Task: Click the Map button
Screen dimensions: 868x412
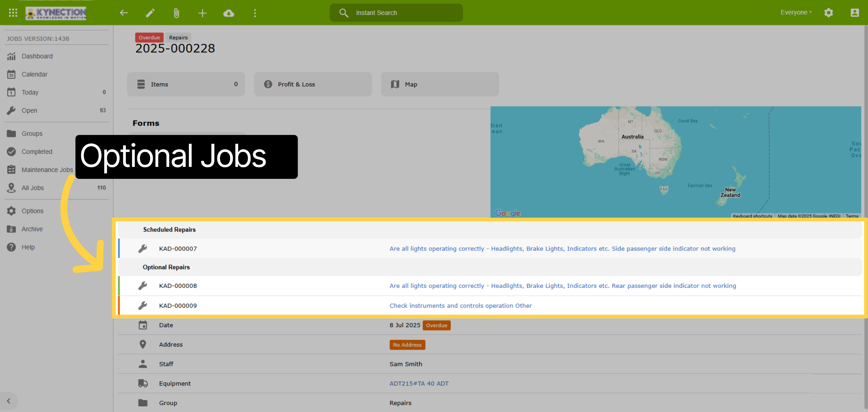Action: pyautogui.click(x=440, y=84)
